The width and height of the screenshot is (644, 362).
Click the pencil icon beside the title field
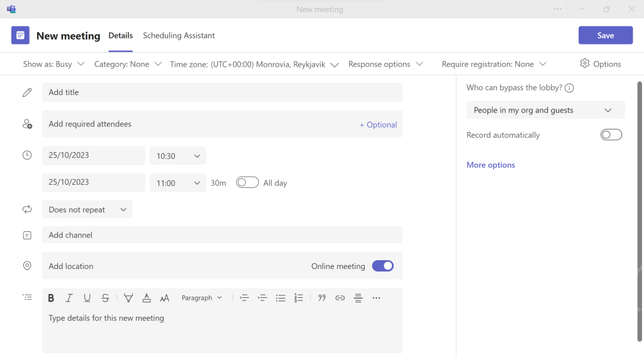click(27, 92)
